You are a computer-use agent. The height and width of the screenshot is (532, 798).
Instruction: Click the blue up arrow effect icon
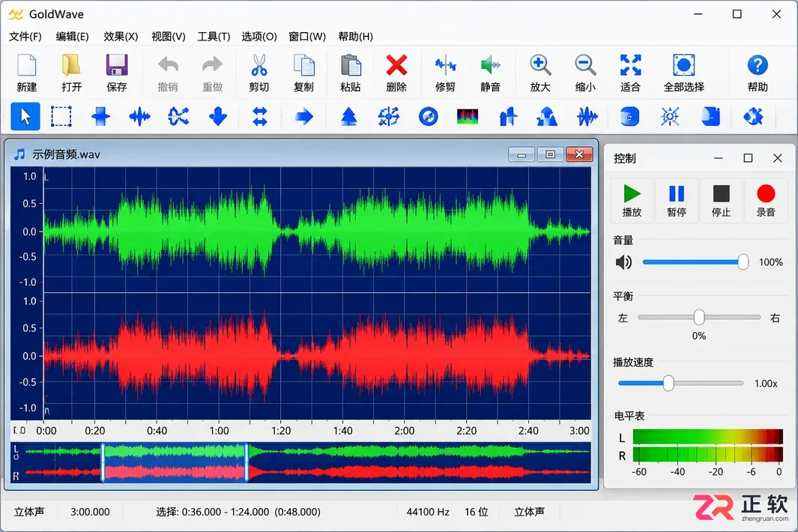tap(348, 117)
